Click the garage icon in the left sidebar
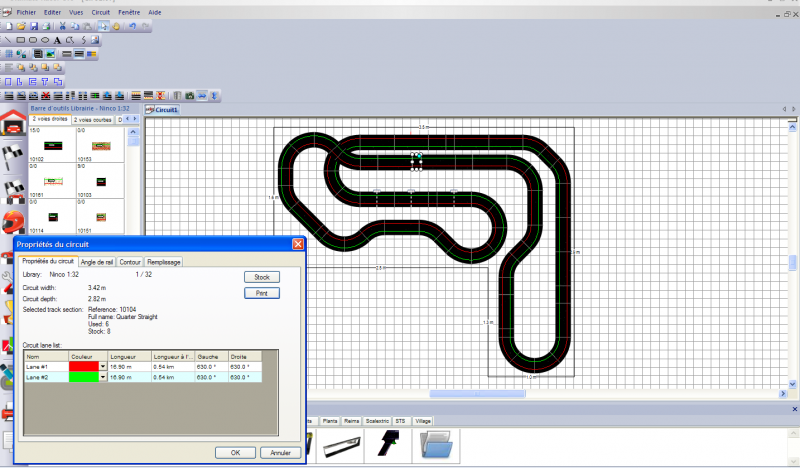 tap(12, 124)
